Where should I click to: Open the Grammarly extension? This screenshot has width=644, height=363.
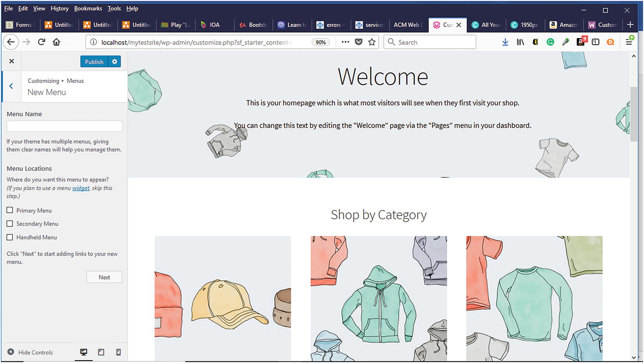click(x=550, y=42)
